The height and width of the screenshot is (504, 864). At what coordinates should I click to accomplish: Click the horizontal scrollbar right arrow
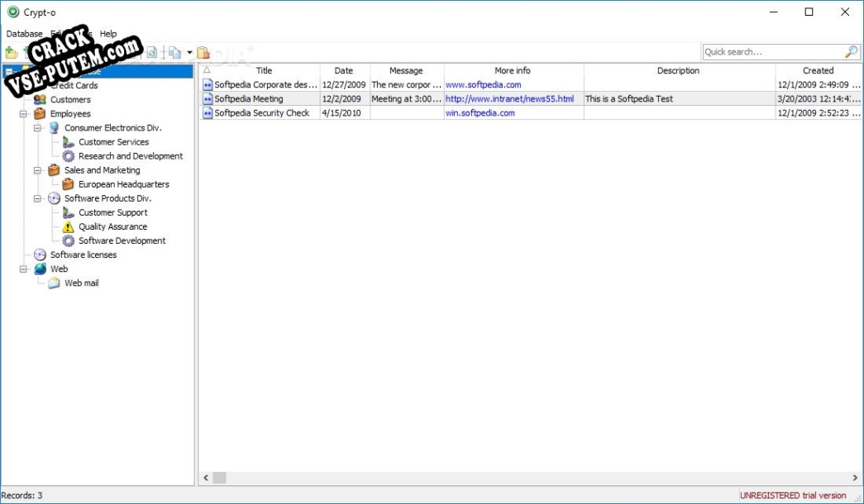point(855,478)
